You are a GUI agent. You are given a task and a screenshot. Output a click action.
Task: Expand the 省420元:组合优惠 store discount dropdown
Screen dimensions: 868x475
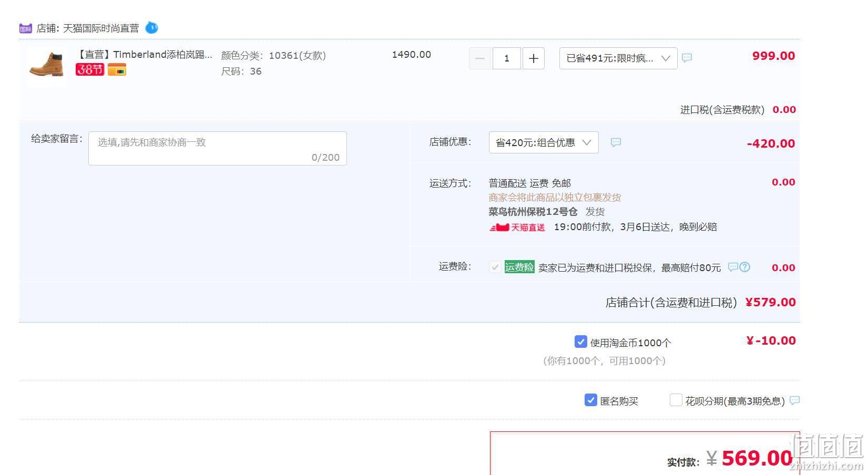point(544,142)
